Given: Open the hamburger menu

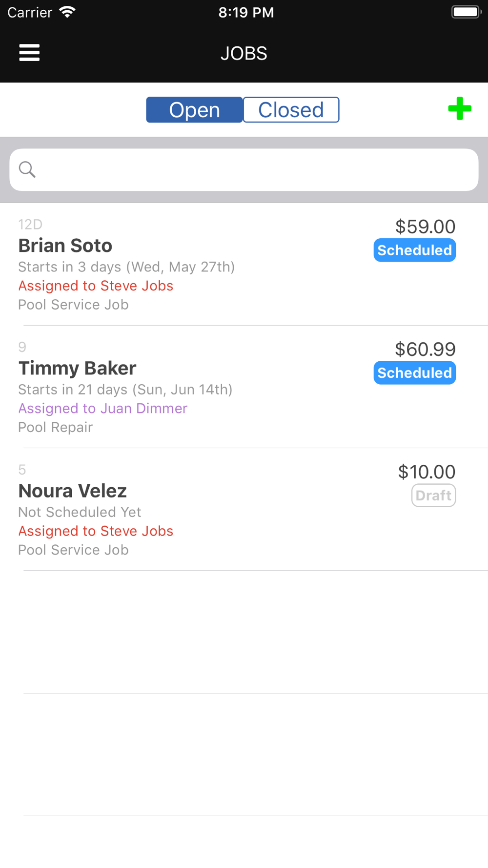Looking at the screenshot, I should click(x=29, y=53).
